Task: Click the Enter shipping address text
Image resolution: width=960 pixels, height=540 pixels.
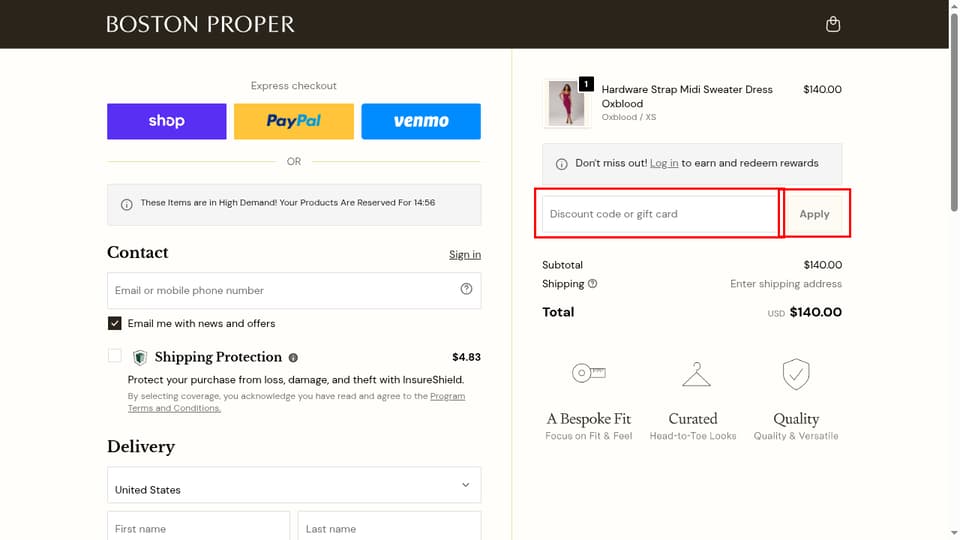Action: [786, 283]
